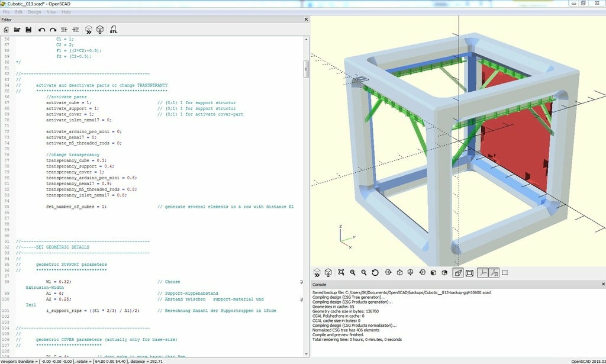Unindent the selected code with the toolbar icon
The width and height of the screenshot is (606, 364).
(x=64, y=30)
